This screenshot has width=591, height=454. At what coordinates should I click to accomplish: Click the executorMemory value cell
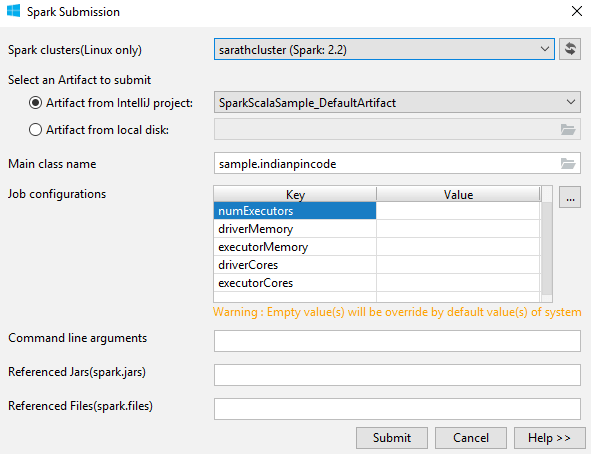coord(458,247)
